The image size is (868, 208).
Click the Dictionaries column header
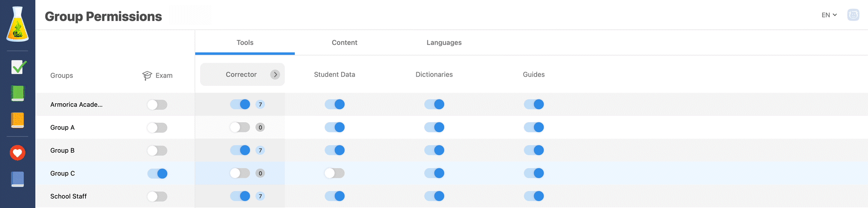(434, 74)
